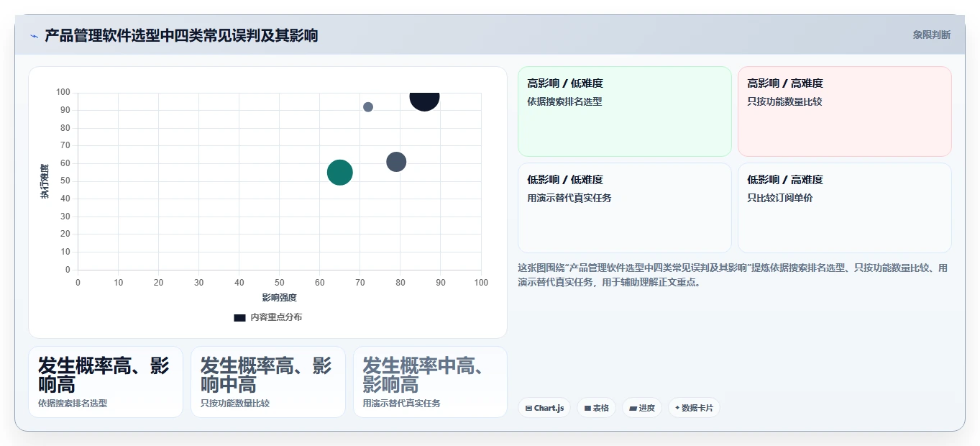Screen dimensions: 980x446
Task: Click the Chart.js chip icon
Action: click(529, 408)
